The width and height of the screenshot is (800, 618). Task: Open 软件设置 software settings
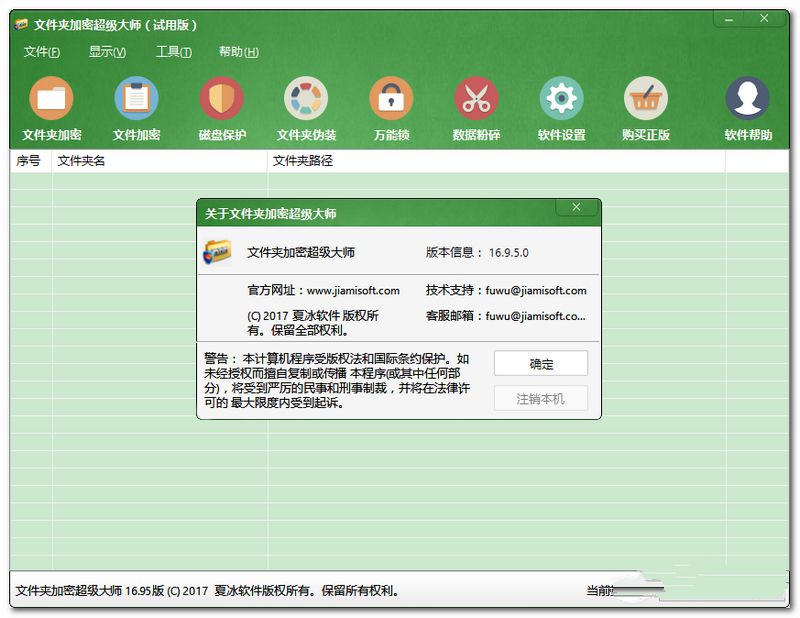(561, 99)
